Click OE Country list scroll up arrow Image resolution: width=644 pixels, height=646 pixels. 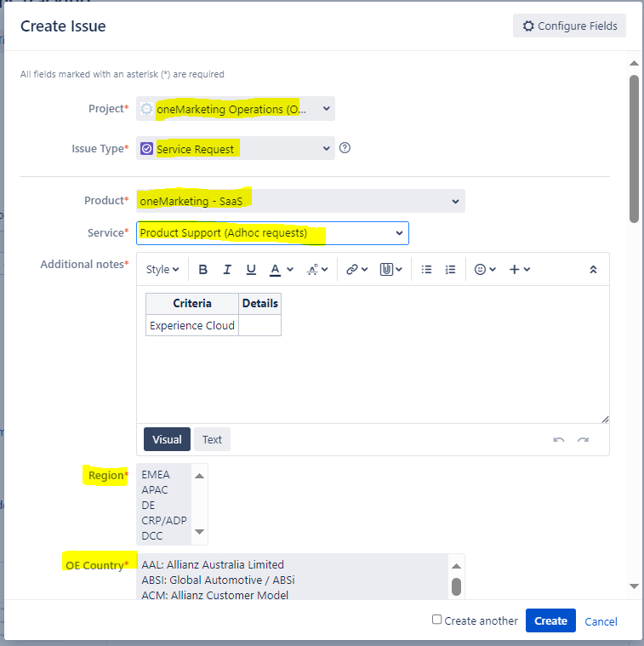coord(456,566)
